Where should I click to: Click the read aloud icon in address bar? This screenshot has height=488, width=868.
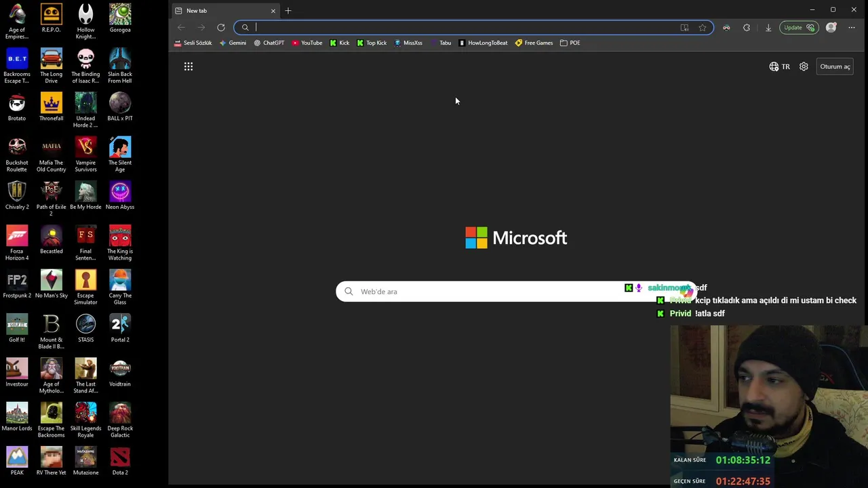pos(684,28)
